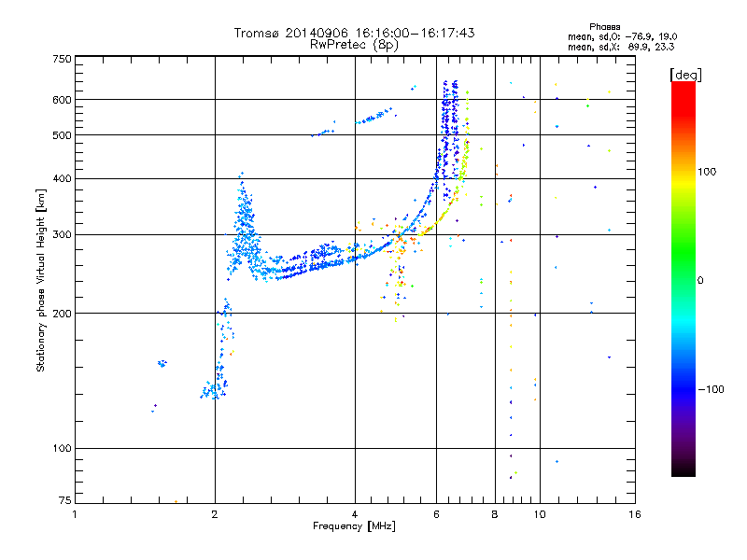Click the x-axis tick label '2'
Screen dimensions: 747x560
(x=215, y=514)
